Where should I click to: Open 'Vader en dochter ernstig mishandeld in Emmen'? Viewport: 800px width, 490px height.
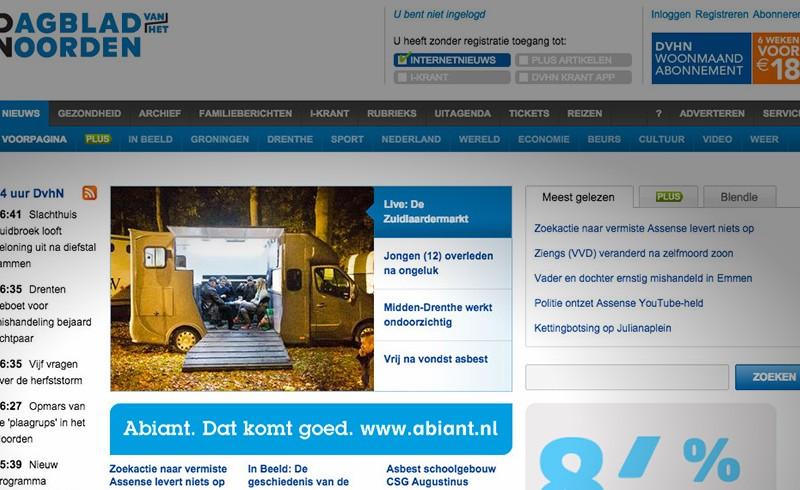pos(643,278)
